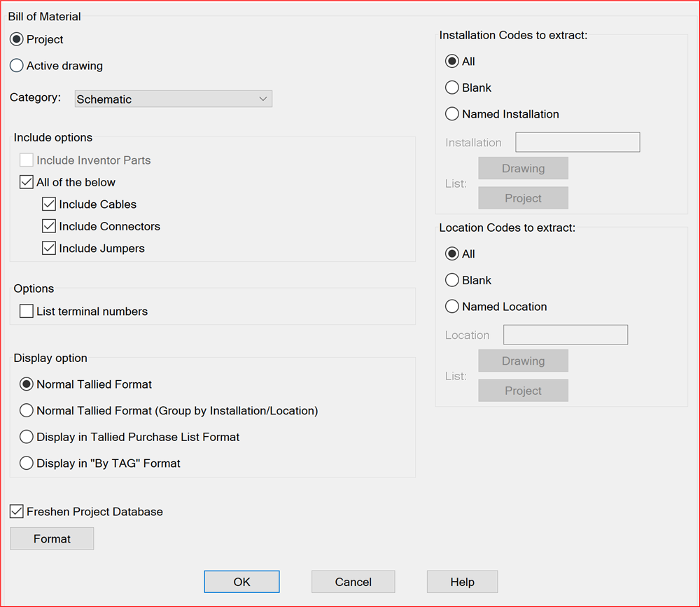Click the Installation text input field
This screenshot has height=607, width=700.
click(x=577, y=142)
